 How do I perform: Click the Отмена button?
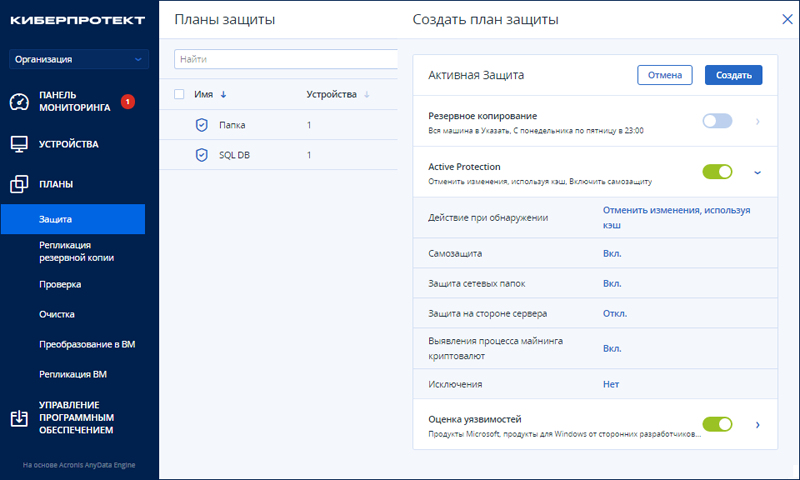(665, 75)
